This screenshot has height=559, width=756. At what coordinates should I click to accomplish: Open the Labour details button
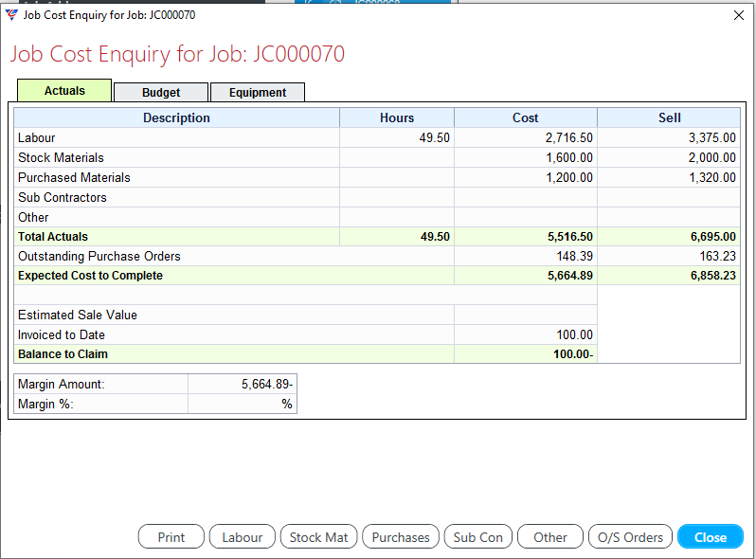coord(242,537)
